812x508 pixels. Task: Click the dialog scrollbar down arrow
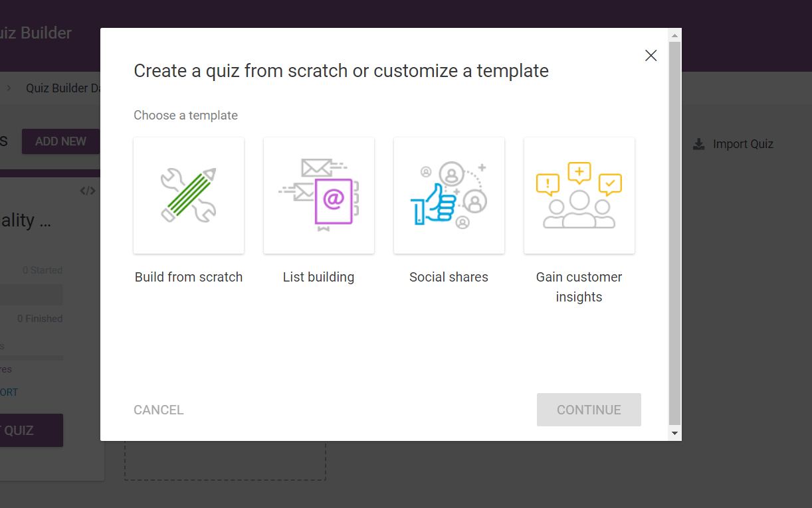pos(675,434)
